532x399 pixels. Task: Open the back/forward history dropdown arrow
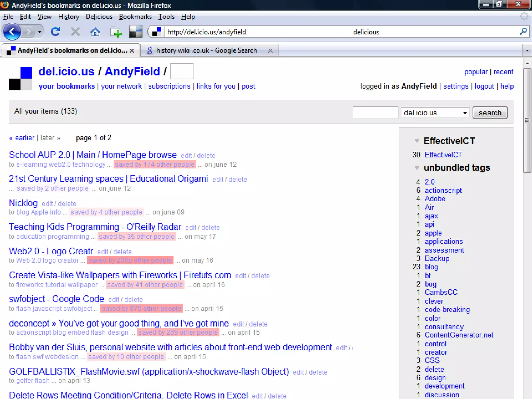[x=39, y=32]
